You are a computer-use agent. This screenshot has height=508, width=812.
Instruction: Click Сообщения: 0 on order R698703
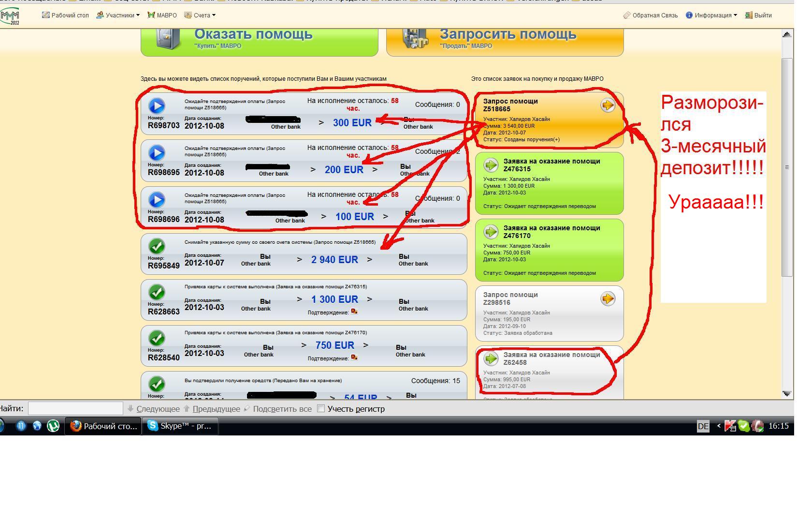pos(437,105)
